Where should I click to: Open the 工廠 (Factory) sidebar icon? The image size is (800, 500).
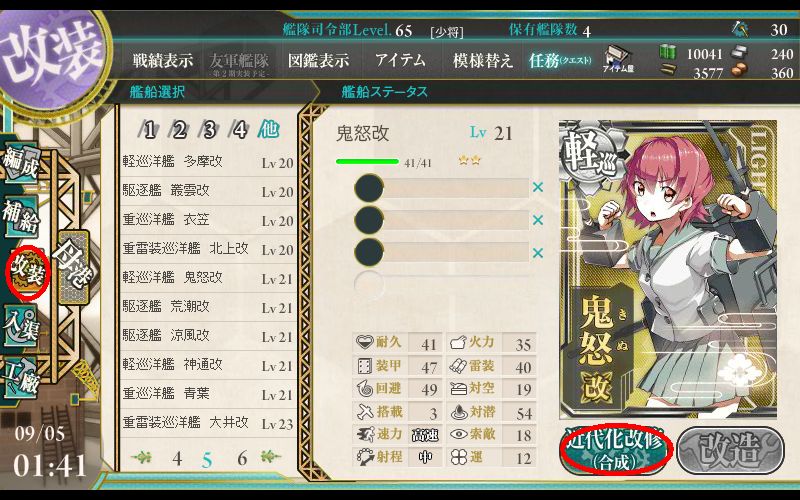tap(21, 380)
